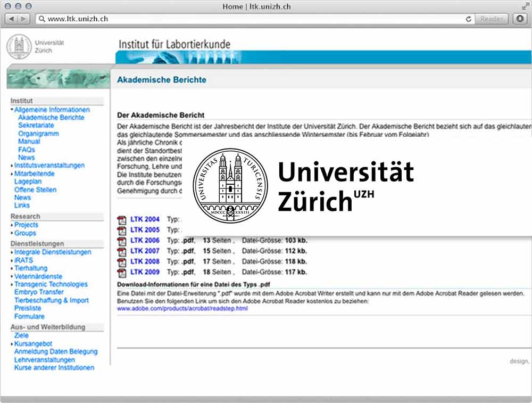Click the Reader button in the address bar
This screenshot has height=403, width=532.
tap(491, 19)
